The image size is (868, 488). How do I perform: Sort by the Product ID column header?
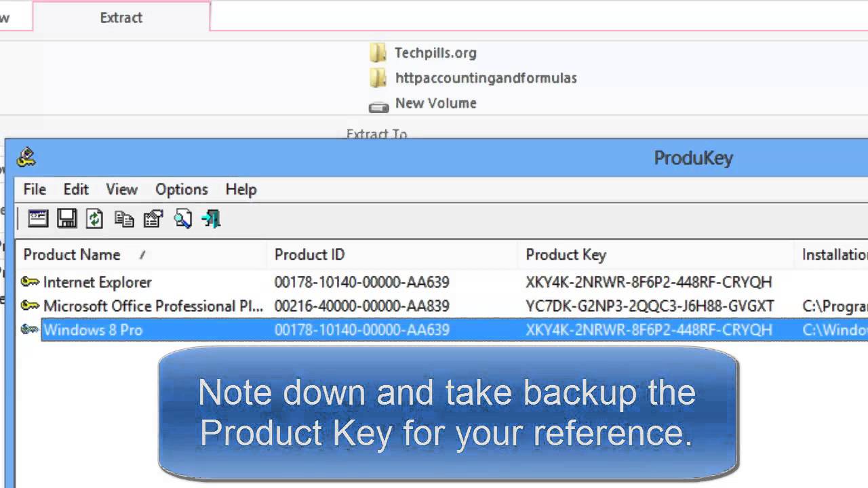tap(309, 255)
